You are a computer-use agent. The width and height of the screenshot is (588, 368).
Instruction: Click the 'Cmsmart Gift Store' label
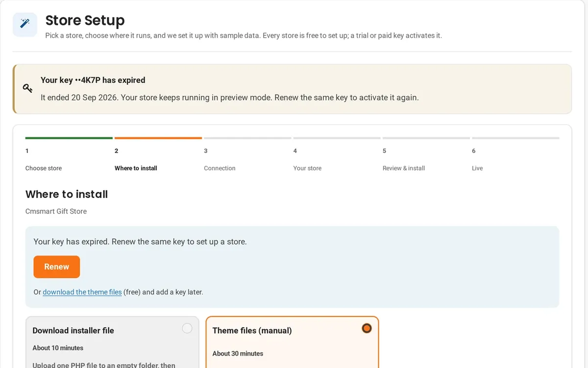pyautogui.click(x=56, y=211)
